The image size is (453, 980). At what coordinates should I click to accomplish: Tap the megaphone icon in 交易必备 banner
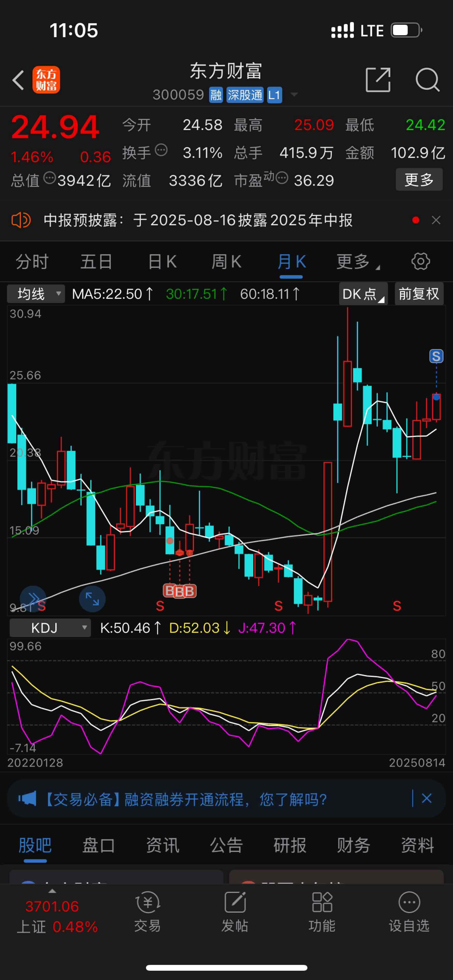pos(27,798)
